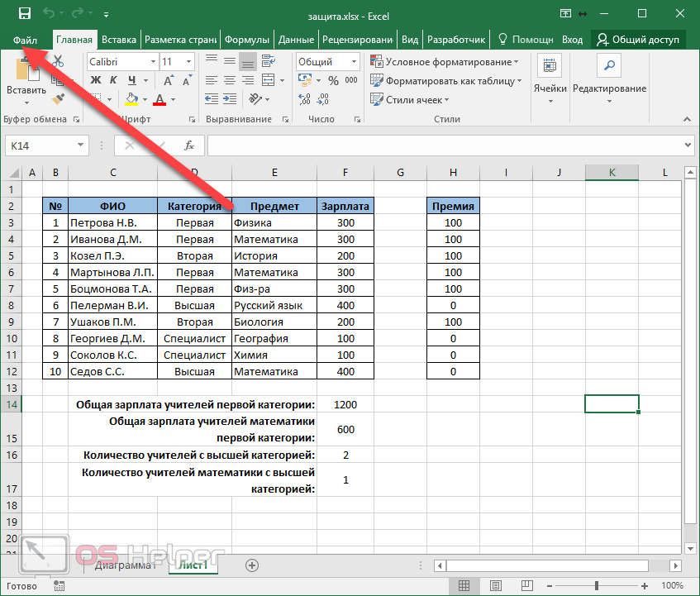This screenshot has width=700, height=596.
Task: Click the zoom slider handle
Action: tap(597, 586)
